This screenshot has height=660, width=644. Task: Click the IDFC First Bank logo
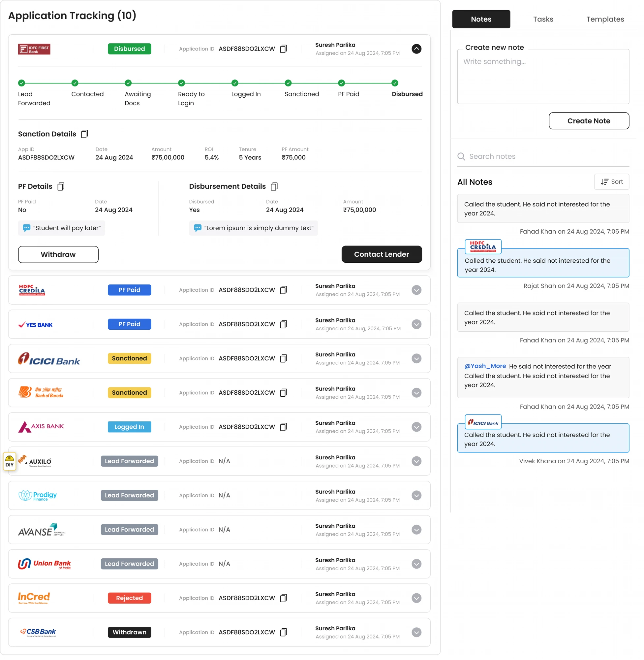[34, 49]
